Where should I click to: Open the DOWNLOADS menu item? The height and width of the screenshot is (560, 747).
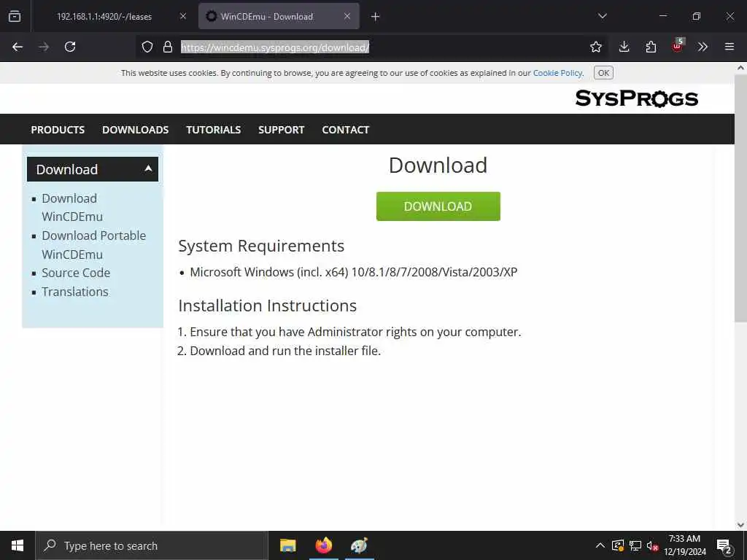pos(135,130)
